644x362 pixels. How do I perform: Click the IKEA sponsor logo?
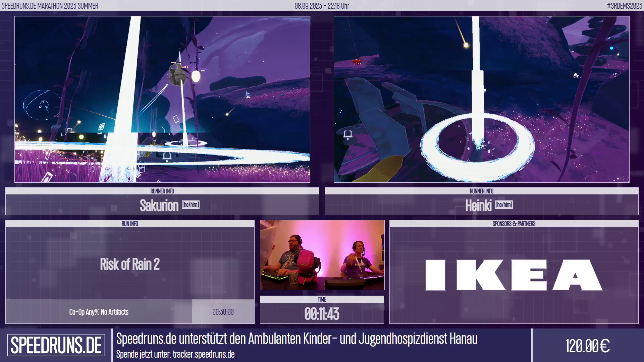514,275
